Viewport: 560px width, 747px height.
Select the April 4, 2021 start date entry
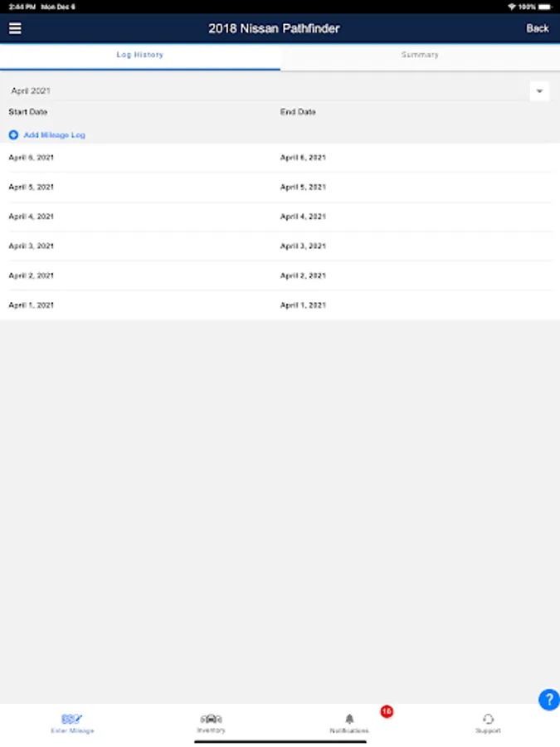[31, 217]
